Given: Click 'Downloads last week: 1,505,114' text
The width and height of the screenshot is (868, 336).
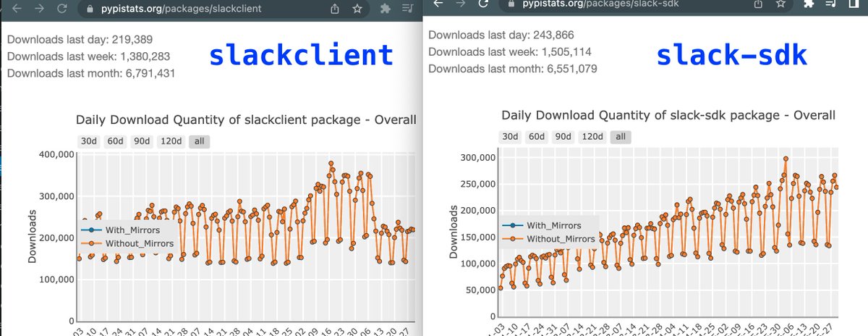Looking at the screenshot, I should pos(510,51).
